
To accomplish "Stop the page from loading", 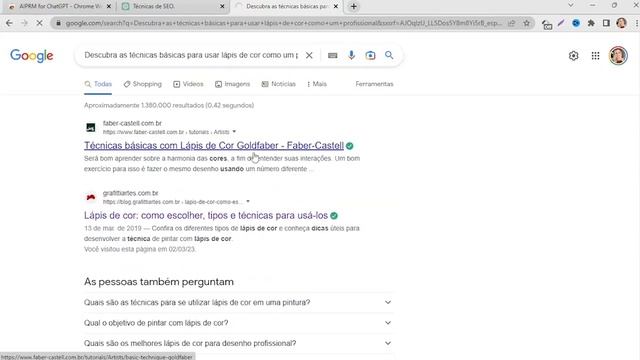I will pyautogui.click(x=39, y=23).
